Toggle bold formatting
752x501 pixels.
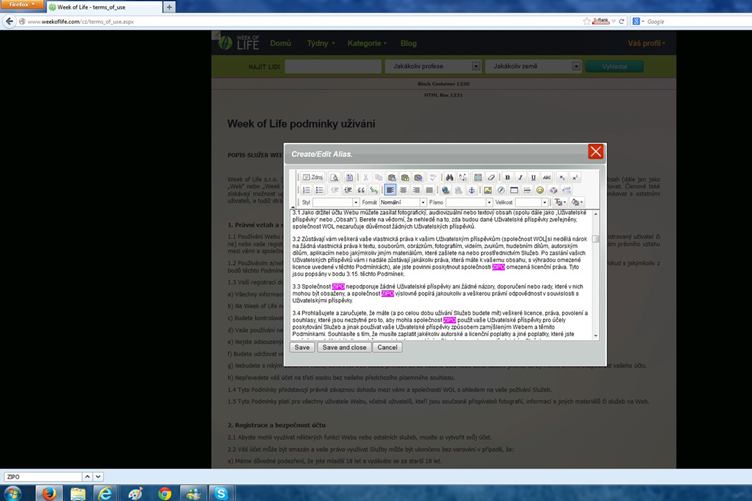click(x=507, y=177)
